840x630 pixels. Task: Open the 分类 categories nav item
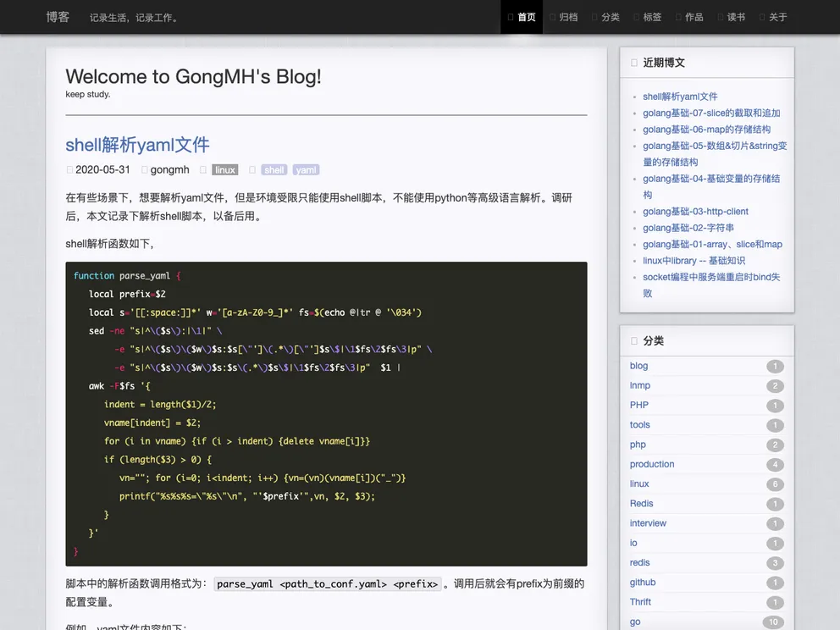point(606,17)
